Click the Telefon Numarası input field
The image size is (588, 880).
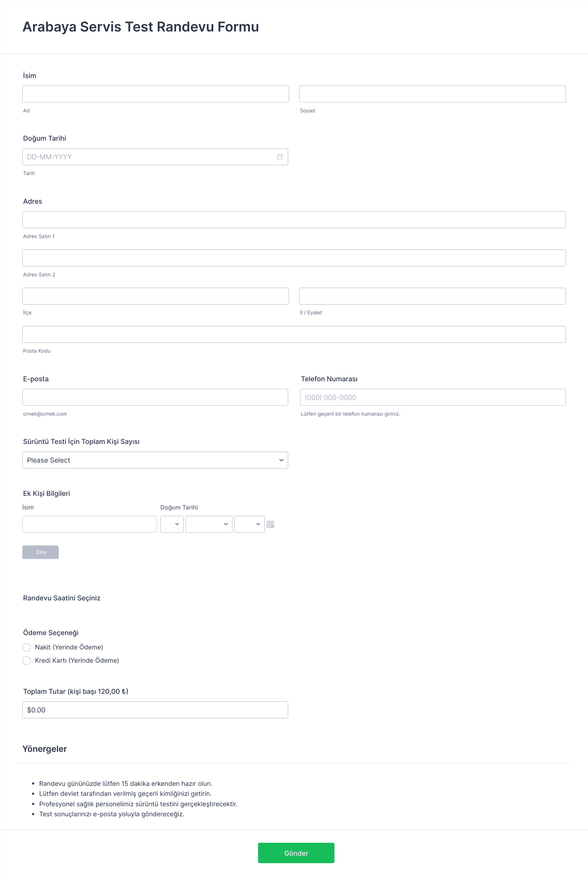click(433, 397)
